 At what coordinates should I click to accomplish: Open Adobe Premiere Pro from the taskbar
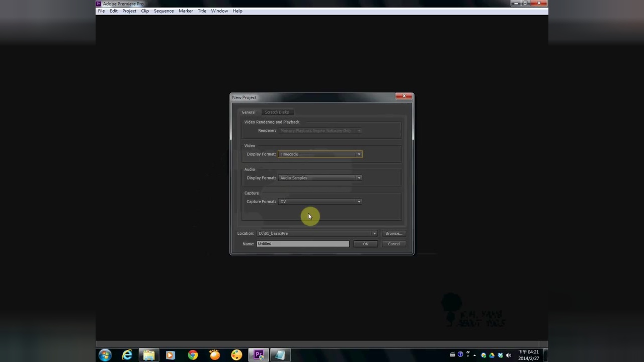click(259, 355)
